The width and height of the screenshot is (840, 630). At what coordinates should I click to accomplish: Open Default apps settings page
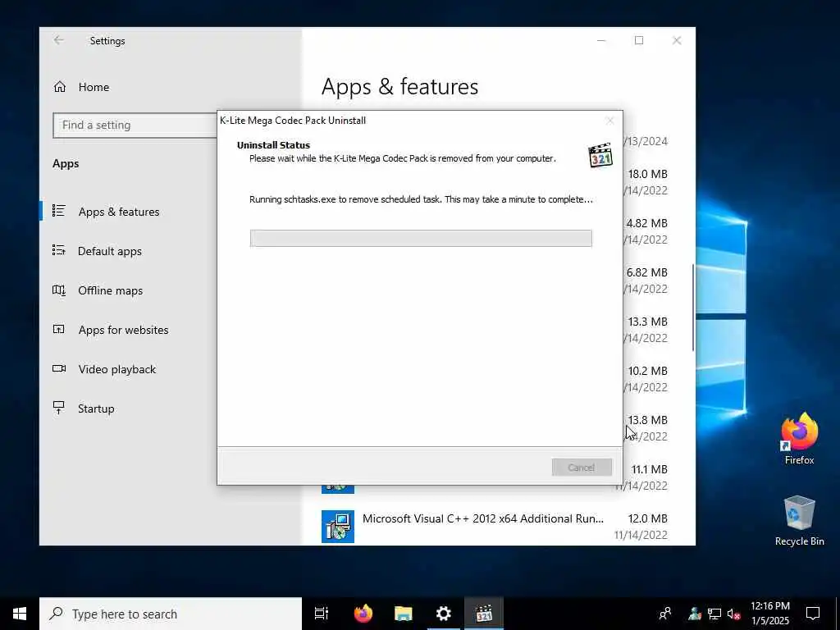click(110, 251)
